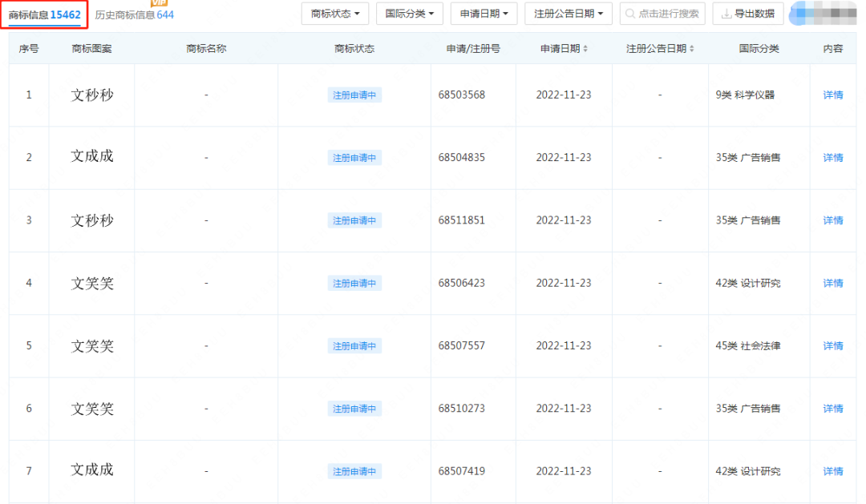Click the 导出数据 export button
Image resolution: width=866 pixels, height=504 pixels.
point(748,14)
